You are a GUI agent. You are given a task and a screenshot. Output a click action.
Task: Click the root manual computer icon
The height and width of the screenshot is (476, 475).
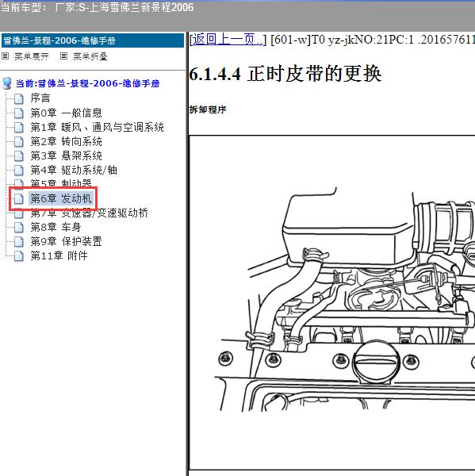click(7, 83)
